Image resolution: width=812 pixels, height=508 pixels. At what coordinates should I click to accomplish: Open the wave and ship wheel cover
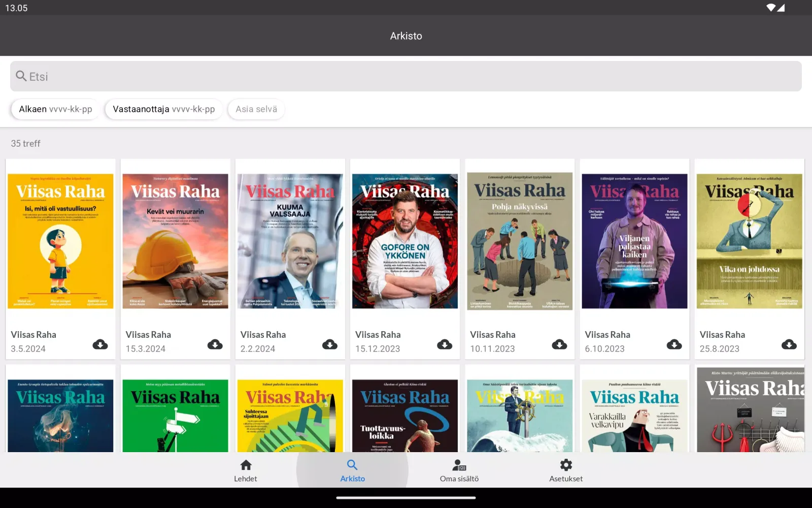(520, 416)
